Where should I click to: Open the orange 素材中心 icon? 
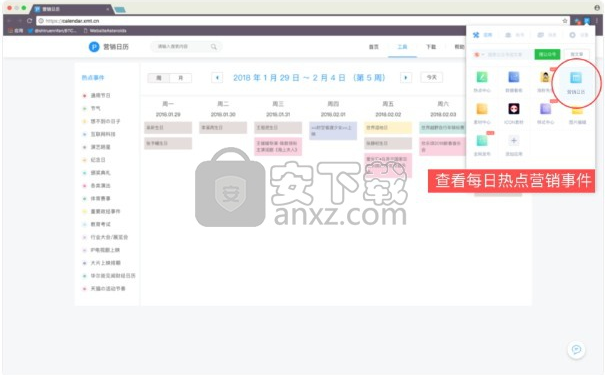[482, 109]
